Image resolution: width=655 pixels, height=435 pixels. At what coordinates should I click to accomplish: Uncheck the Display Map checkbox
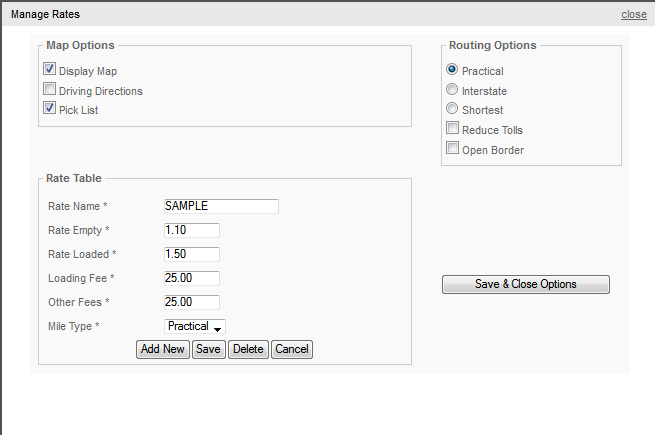[49, 69]
